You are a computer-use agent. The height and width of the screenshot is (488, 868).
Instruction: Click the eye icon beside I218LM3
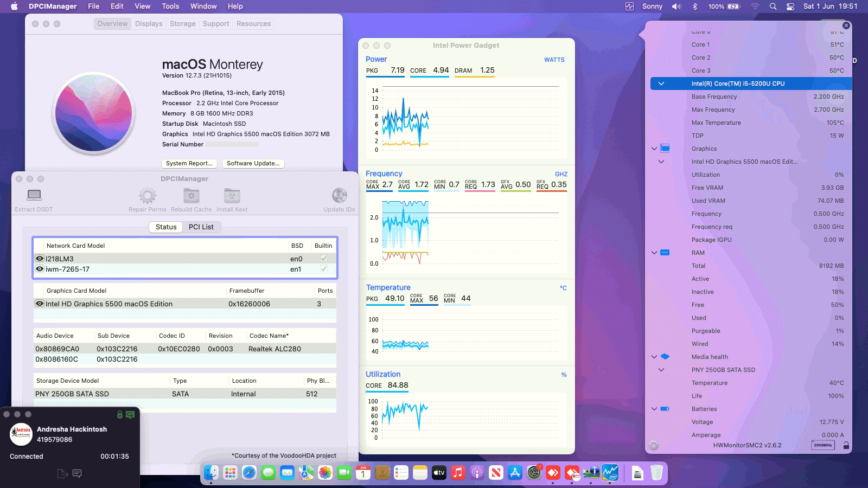(40, 259)
